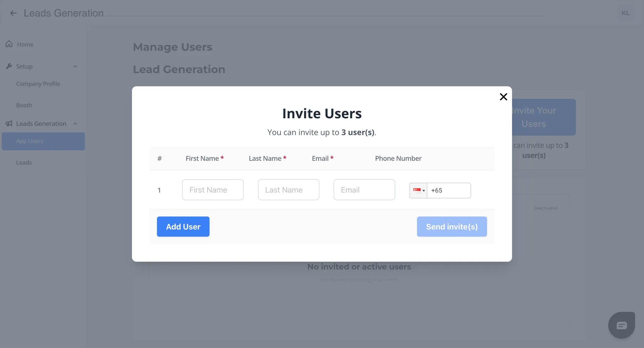Click the KL user avatar

pyautogui.click(x=625, y=13)
